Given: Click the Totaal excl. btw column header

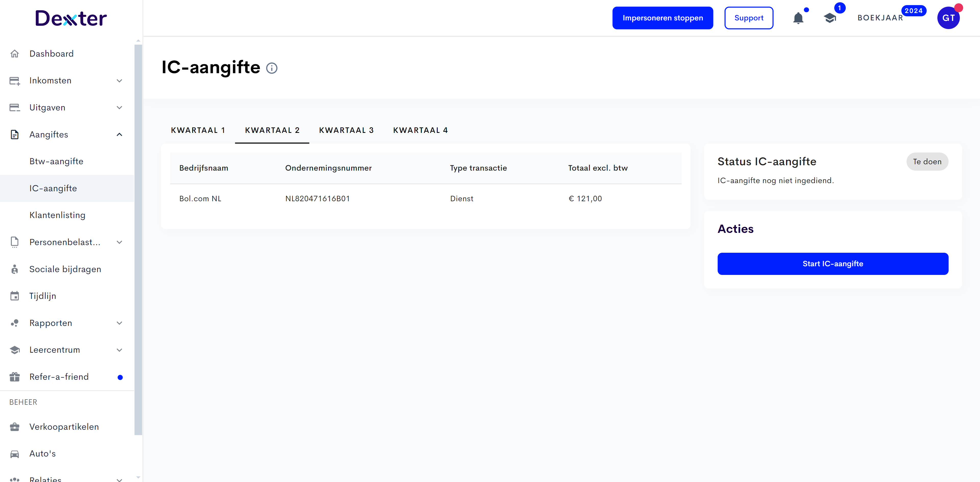Looking at the screenshot, I should pyautogui.click(x=598, y=168).
